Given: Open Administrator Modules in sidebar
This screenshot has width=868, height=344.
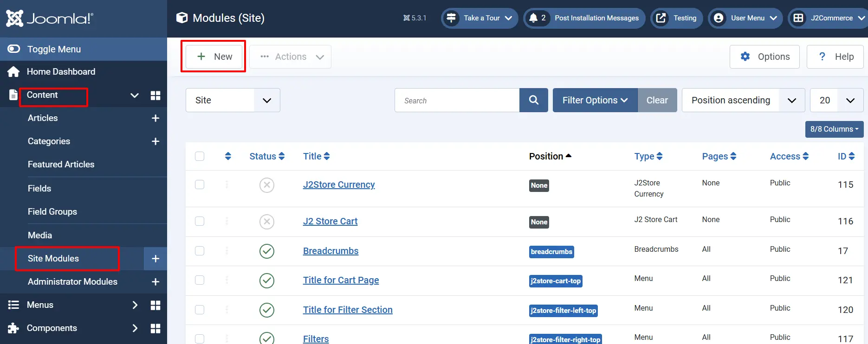Looking at the screenshot, I should 72,282.
